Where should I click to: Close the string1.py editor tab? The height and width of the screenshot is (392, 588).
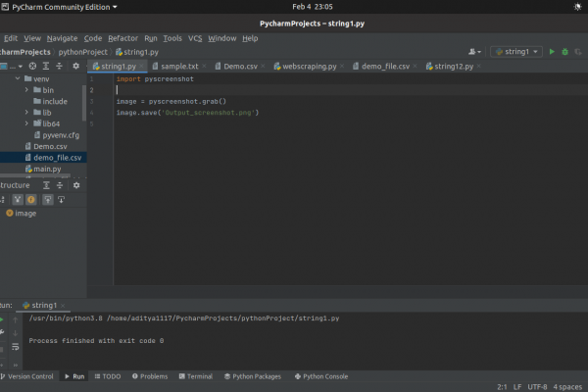pyautogui.click(x=141, y=66)
